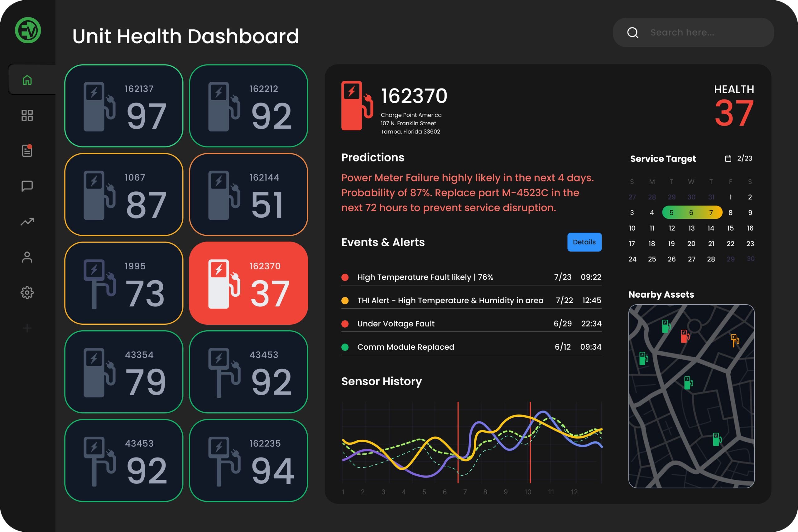Select calendar day 12
Image resolution: width=798 pixels, height=532 pixels.
[x=671, y=228]
